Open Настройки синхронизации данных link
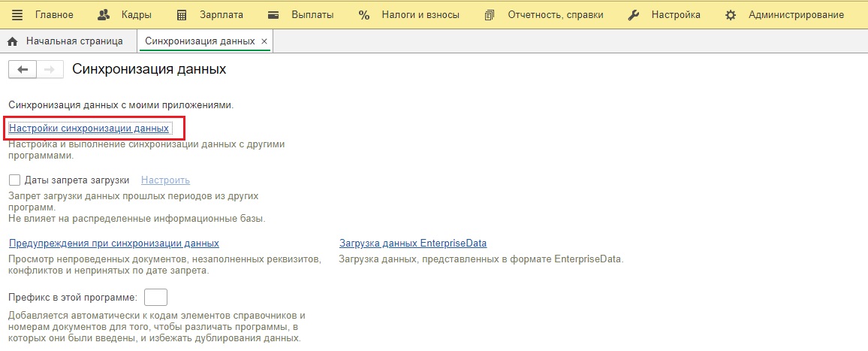The image size is (868, 351). (89, 129)
